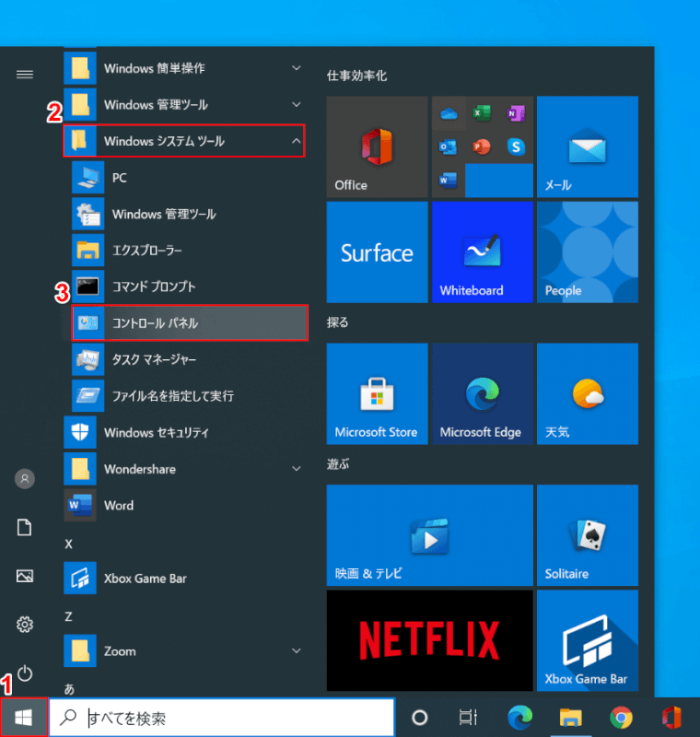Screen dimensions: 700x737
Task: Click PowerPoint icon in Office tile group
Action: (482, 146)
